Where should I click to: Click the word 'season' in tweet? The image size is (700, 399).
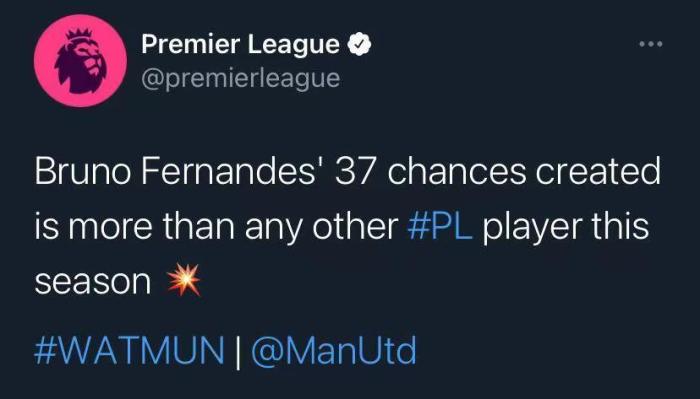click(93, 282)
